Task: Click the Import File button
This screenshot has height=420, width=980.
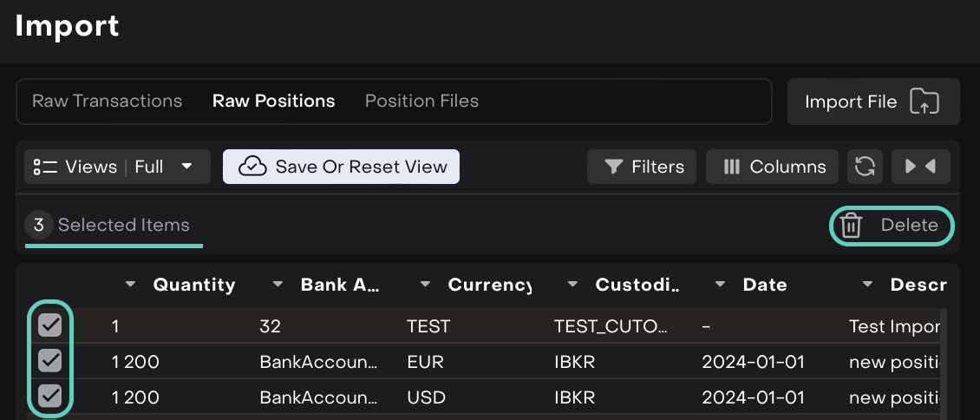Action: (x=872, y=102)
